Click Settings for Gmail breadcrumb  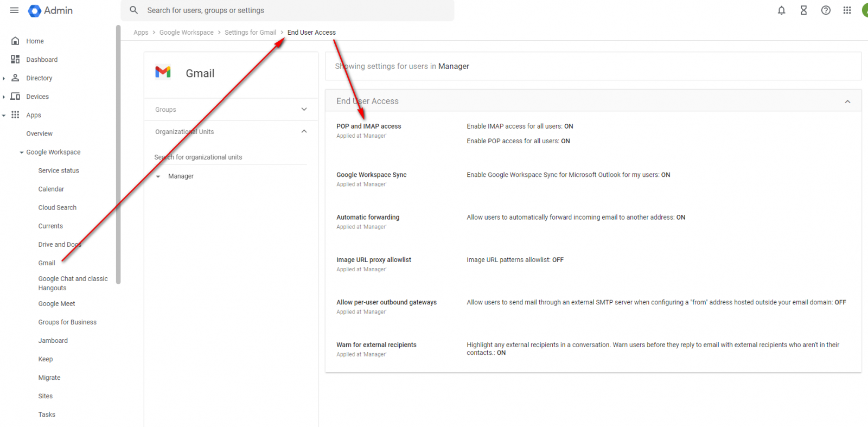coord(250,33)
